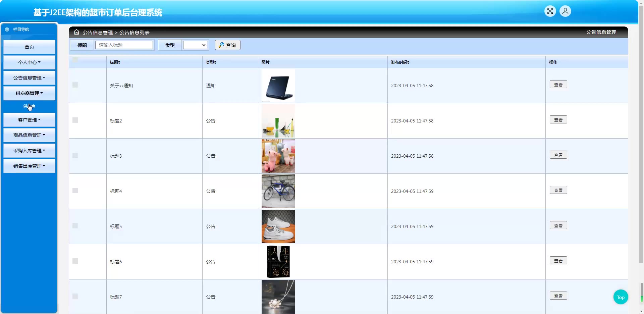Image resolution: width=644 pixels, height=314 pixels.
Task: Go to 首页 in the sidebar
Action: [x=29, y=47]
